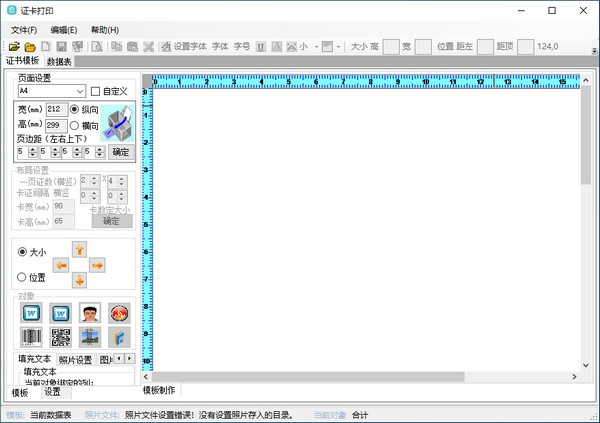Click the page width 212 field
This screenshot has width=600, height=423.
point(57,109)
